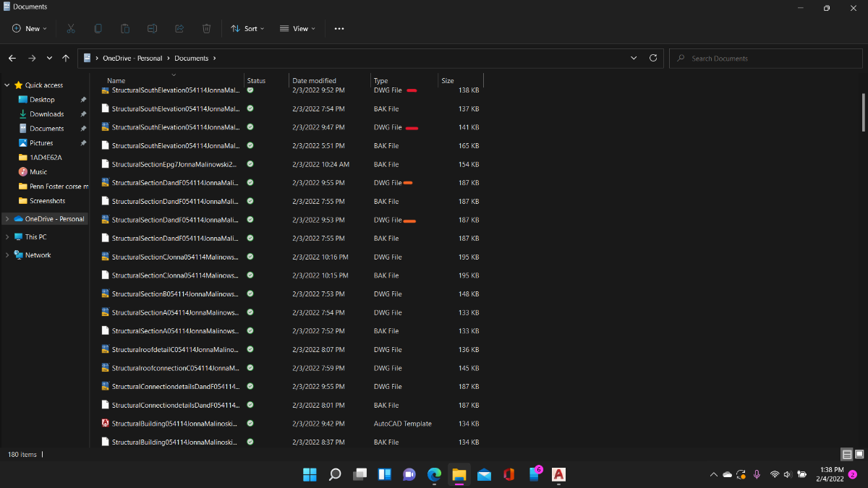Viewport: 868px width, 488px height.
Task: Collapse the Quick access tree section
Action: point(7,85)
